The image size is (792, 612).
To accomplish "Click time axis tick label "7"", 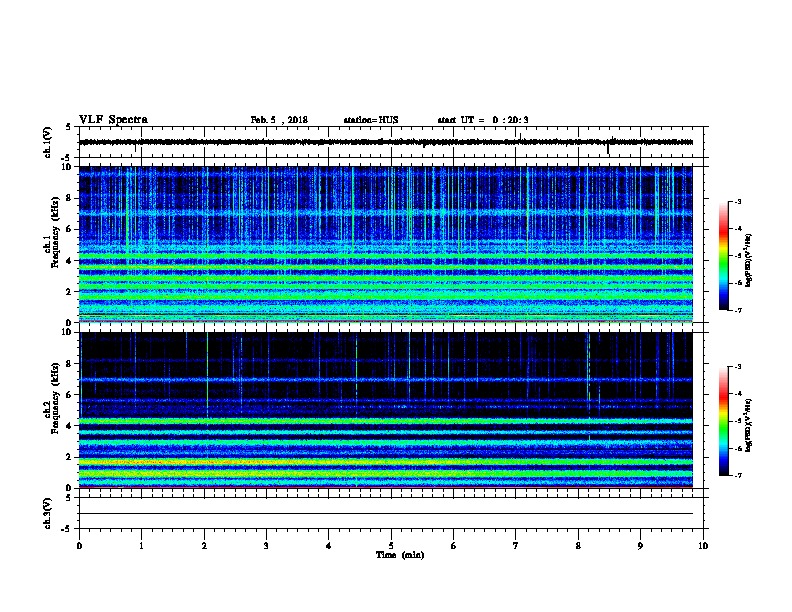I will pyautogui.click(x=516, y=545).
